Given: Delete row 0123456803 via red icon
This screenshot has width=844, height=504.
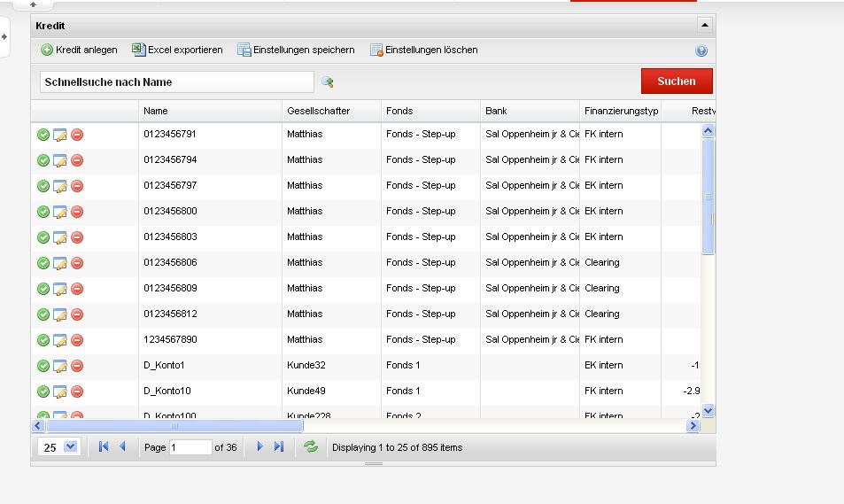Looking at the screenshot, I should tap(77, 237).
